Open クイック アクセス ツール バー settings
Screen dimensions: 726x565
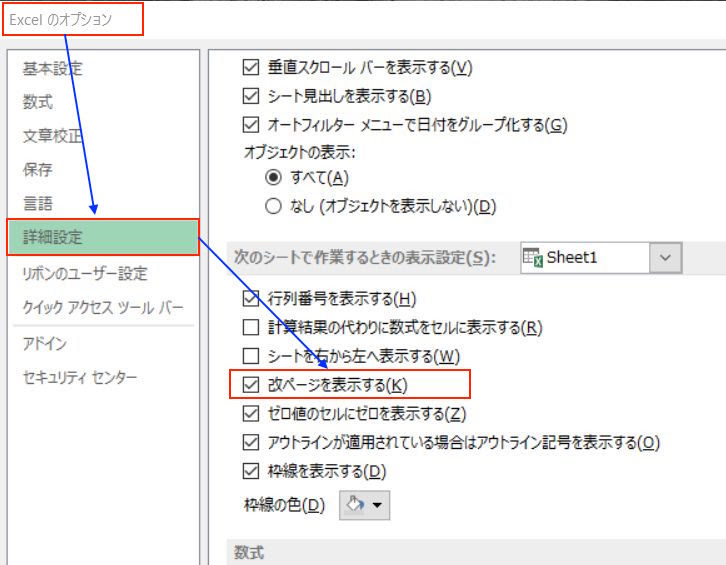(103, 307)
